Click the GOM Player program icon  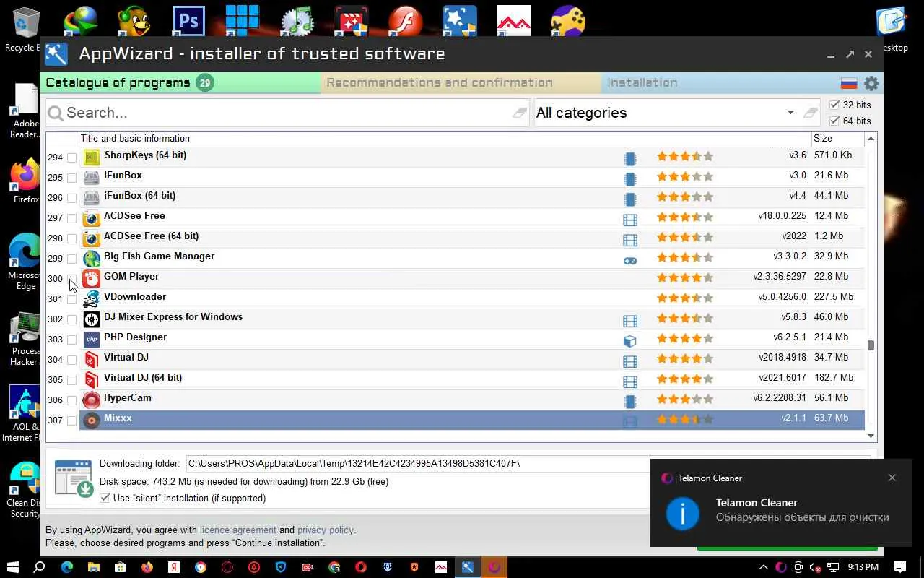tap(91, 278)
